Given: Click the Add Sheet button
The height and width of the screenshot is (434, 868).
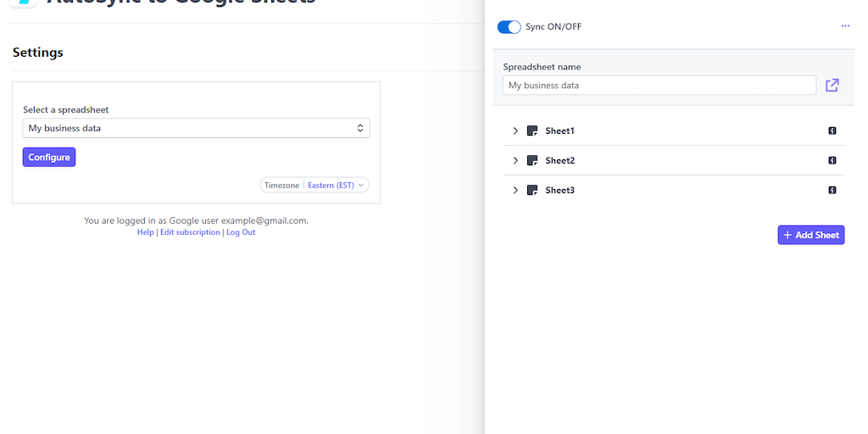Looking at the screenshot, I should 811,235.
